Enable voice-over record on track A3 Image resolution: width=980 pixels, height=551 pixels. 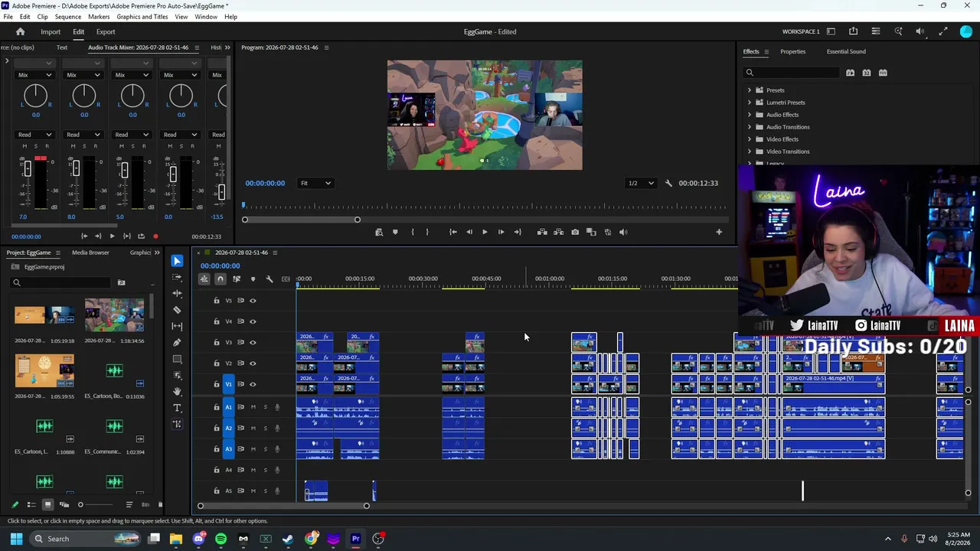tap(277, 449)
